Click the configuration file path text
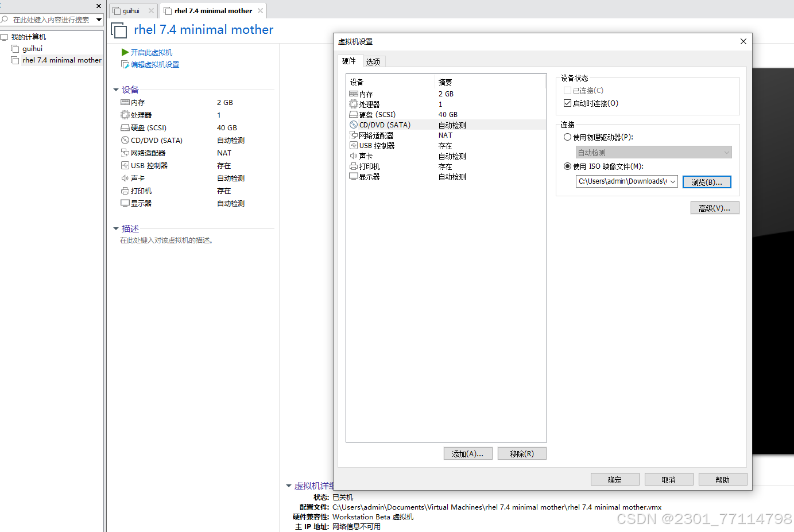This screenshot has height=532, width=794. point(497,507)
